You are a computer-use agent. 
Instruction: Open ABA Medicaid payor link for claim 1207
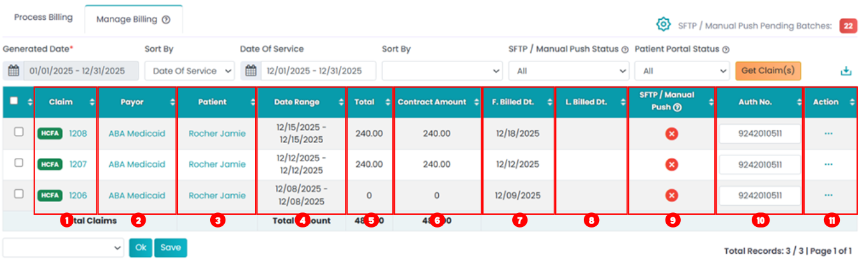137,164
